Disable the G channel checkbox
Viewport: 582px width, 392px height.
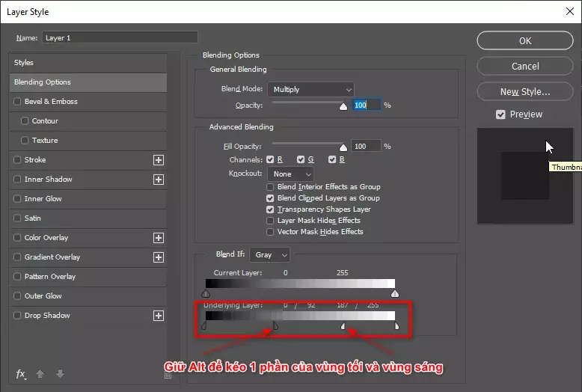coord(301,159)
